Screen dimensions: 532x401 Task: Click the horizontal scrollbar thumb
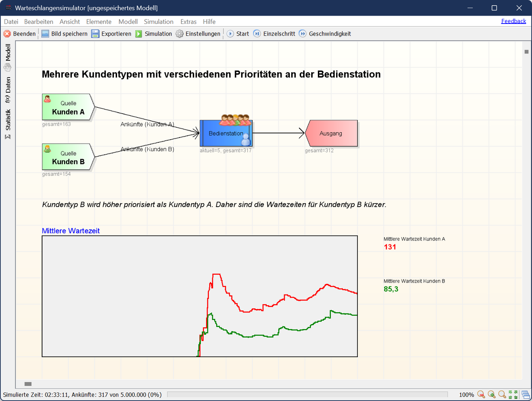click(x=28, y=384)
